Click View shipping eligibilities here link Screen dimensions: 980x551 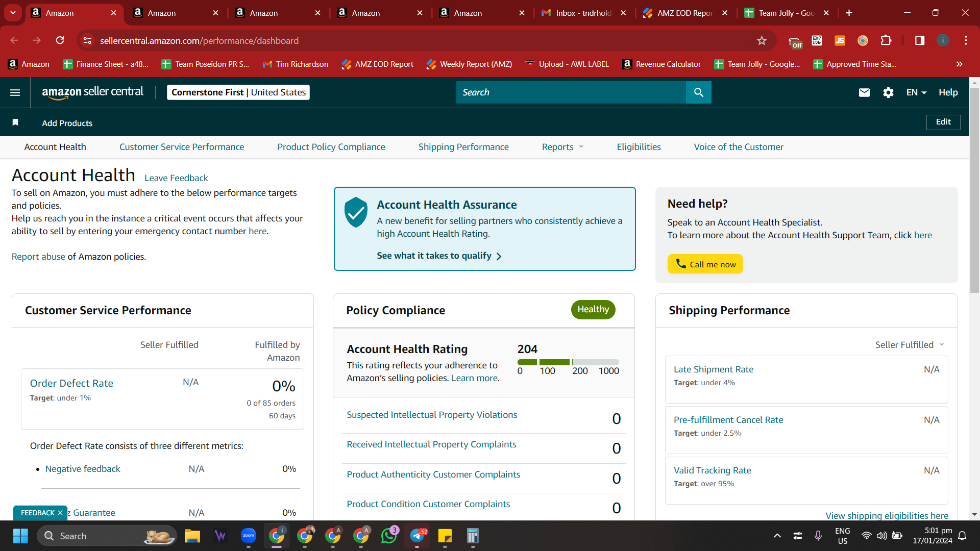click(887, 515)
